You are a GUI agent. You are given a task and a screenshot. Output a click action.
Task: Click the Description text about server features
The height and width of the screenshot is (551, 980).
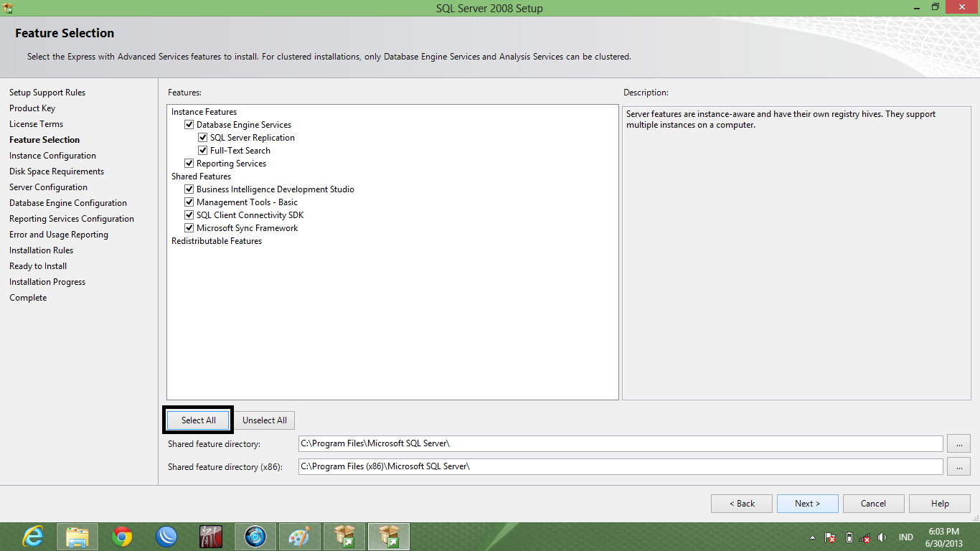click(x=781, y=119)
